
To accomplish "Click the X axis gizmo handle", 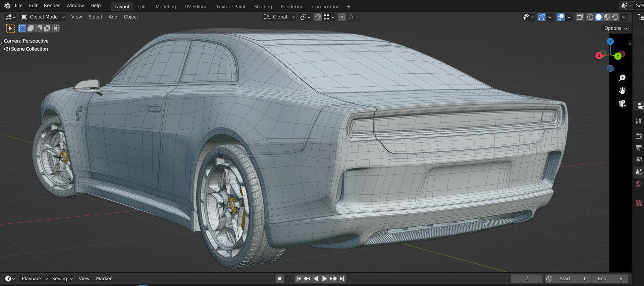I will tap(599, 56).
